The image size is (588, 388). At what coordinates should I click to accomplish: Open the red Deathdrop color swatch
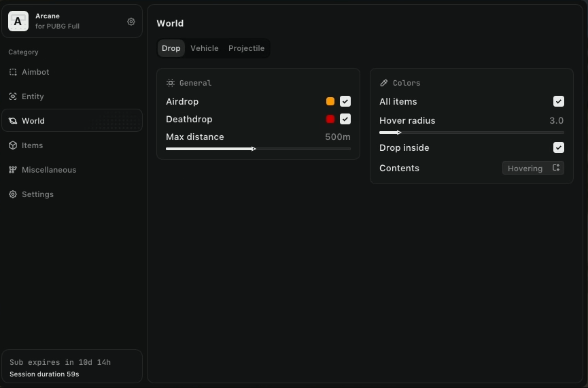click(x=330, y=119)
